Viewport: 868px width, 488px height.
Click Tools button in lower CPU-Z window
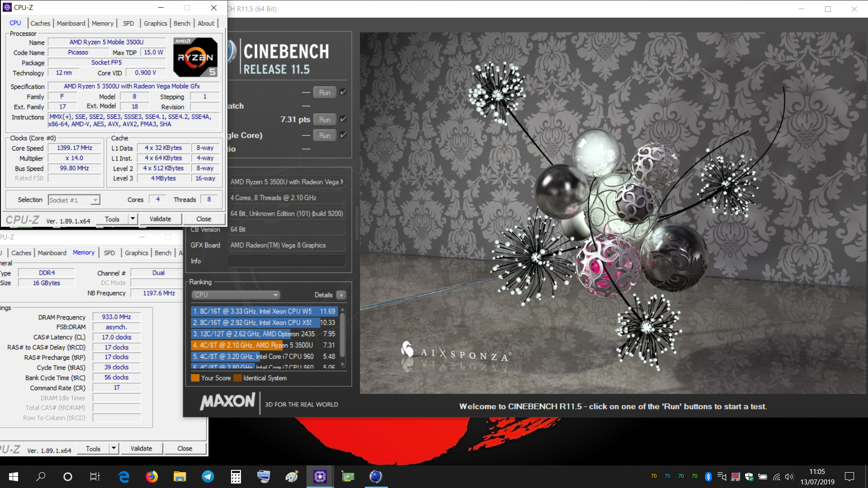[x=93, y=449]
